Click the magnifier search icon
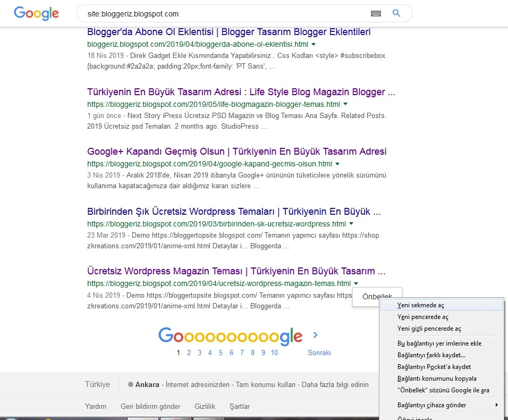This screenshot has height=420, width=508. point(396,13)
